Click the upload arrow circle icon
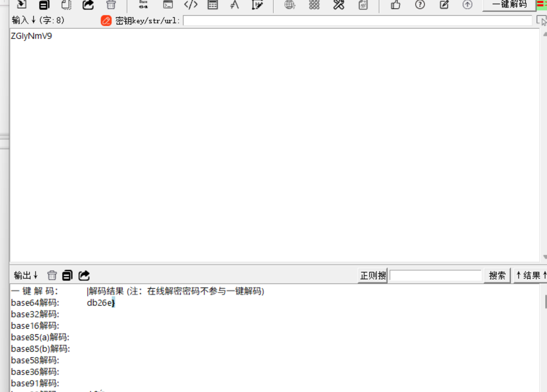Viewport: 547px width, 392px height. (468, 5)
